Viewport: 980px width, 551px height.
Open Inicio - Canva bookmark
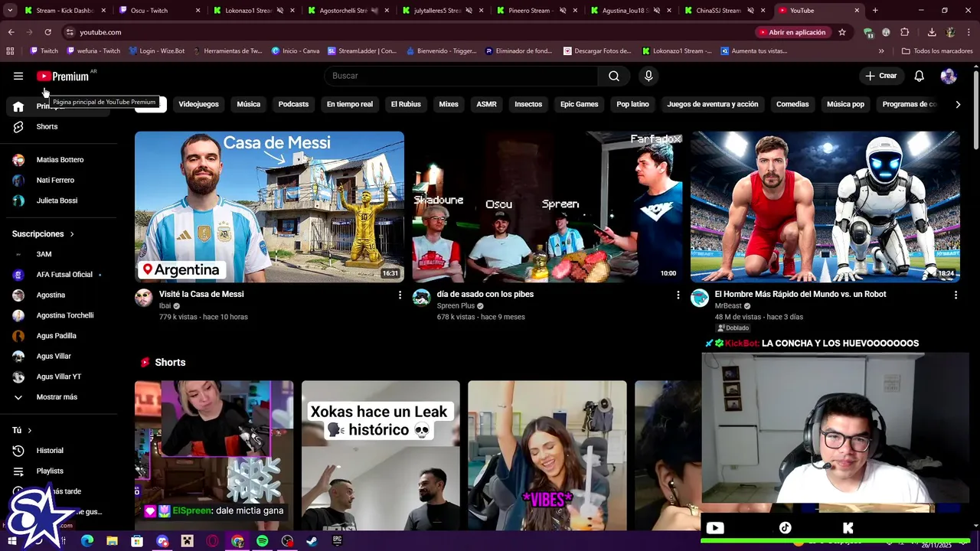(x=296, y=51)
